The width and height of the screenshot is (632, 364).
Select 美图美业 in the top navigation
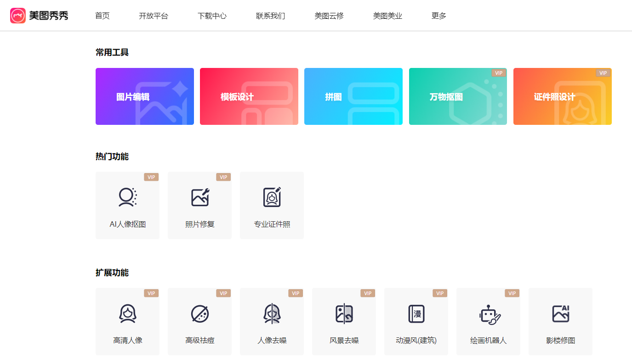click(x=387, y=16)
